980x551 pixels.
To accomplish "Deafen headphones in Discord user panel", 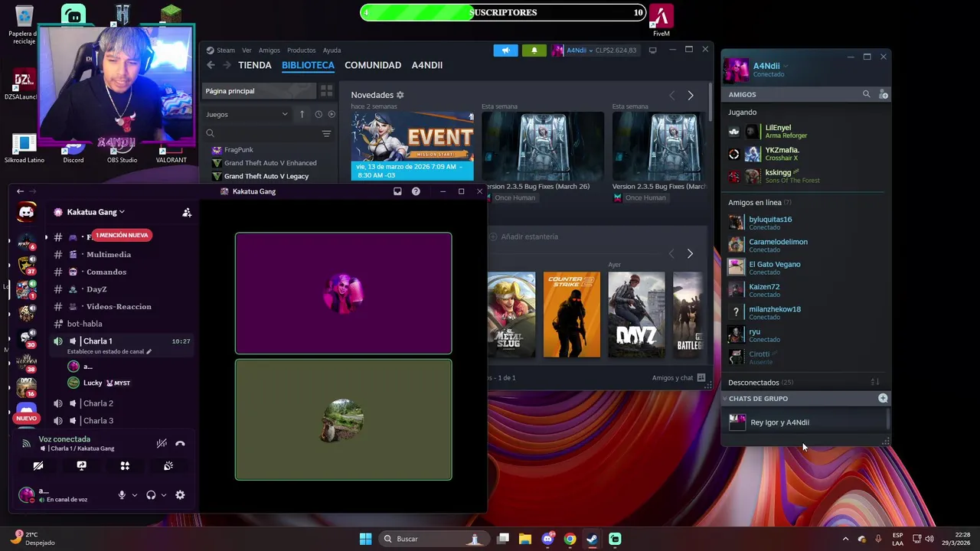I will click(x=151, y=495).
